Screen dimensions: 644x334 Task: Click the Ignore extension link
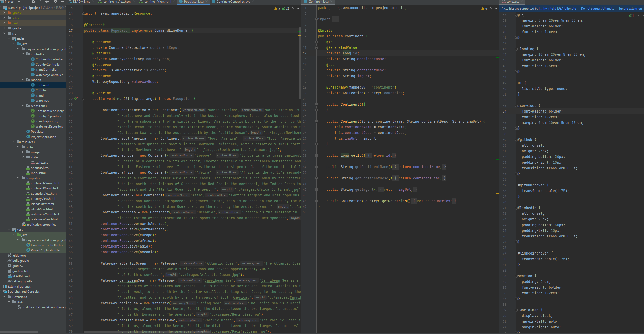point(630,9)
